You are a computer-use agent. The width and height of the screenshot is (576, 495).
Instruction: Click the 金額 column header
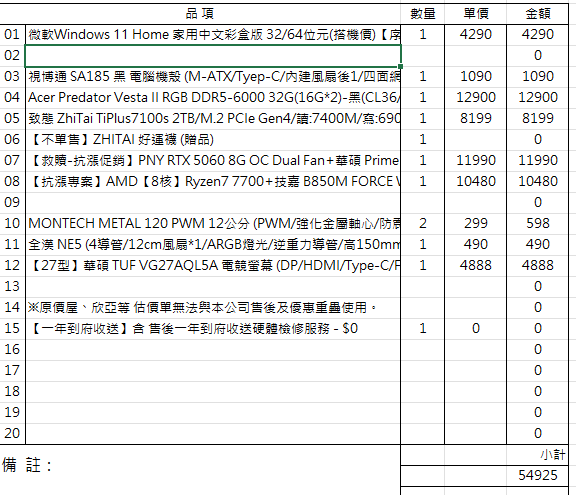[x=537, y=14]
